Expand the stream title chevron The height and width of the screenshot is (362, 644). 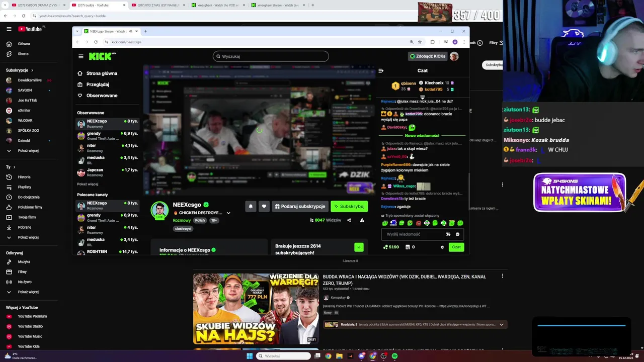tap(228, 213)
